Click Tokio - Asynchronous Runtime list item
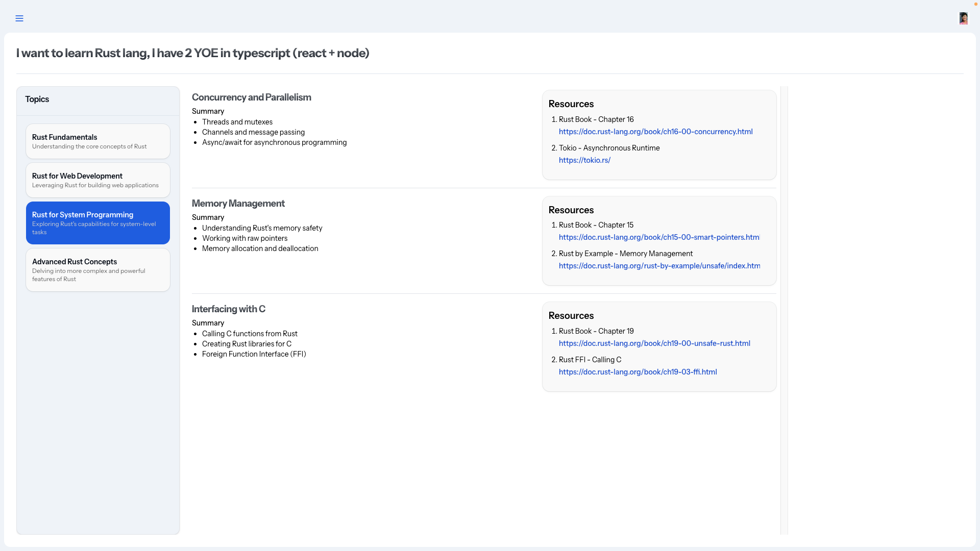Image resolution: width=980 pixels, height=551 pixels. [x=609, y=148]
